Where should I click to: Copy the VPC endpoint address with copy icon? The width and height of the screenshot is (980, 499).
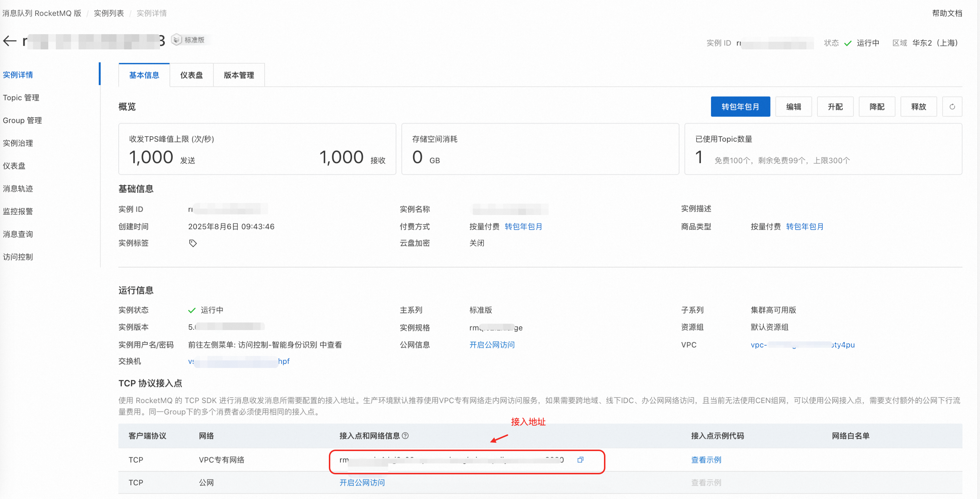pyautogui.click(x=580, y=460)
